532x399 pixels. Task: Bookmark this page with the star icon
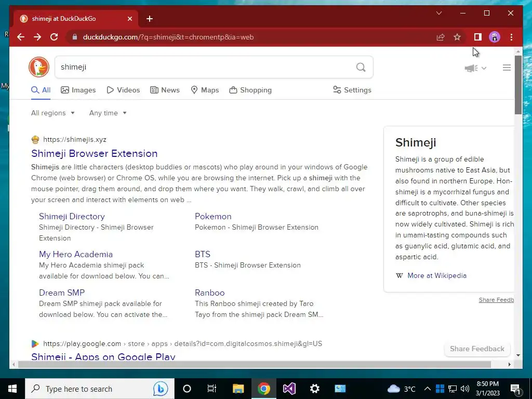(457, 37)
